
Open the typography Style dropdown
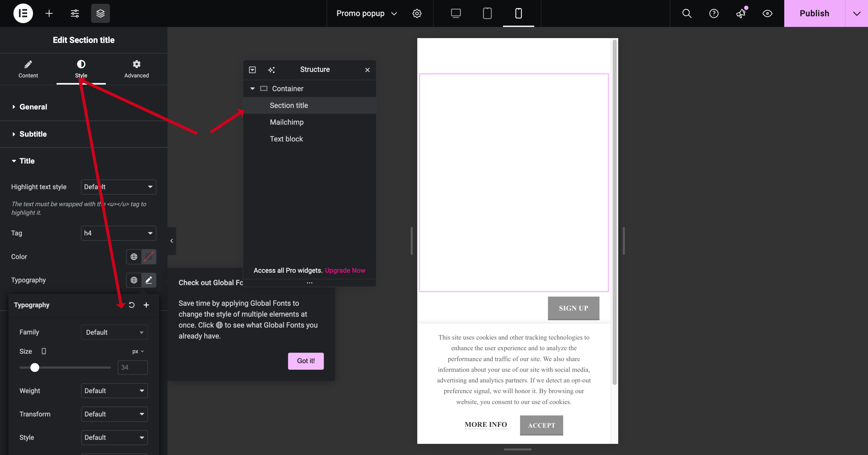tap(115, 437)
